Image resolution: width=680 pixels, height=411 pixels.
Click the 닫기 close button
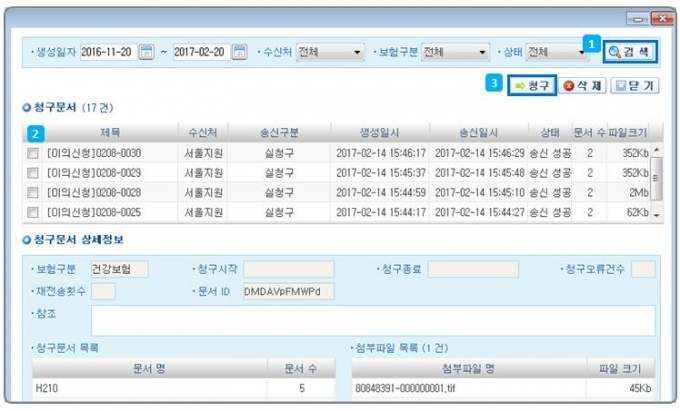point(634,87)
